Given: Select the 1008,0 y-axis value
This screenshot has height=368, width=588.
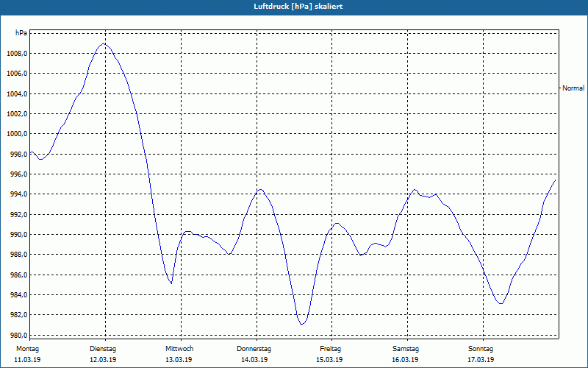Looking at the screenshot, I should coord(17,53).
